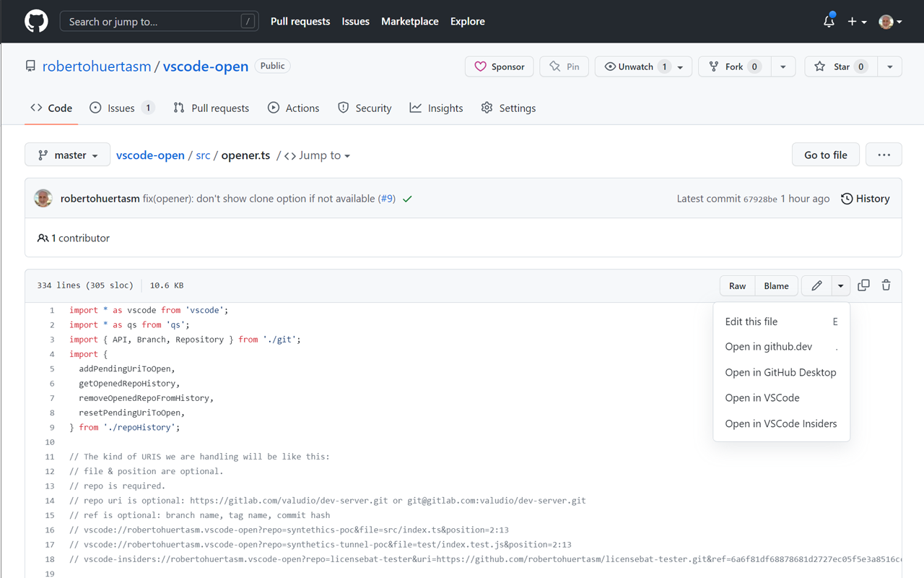Image resolution: width=924 pixels, height=578 pixels.
Task: Choose Edit this file from the menu
Action: click(x=782, y=322)
